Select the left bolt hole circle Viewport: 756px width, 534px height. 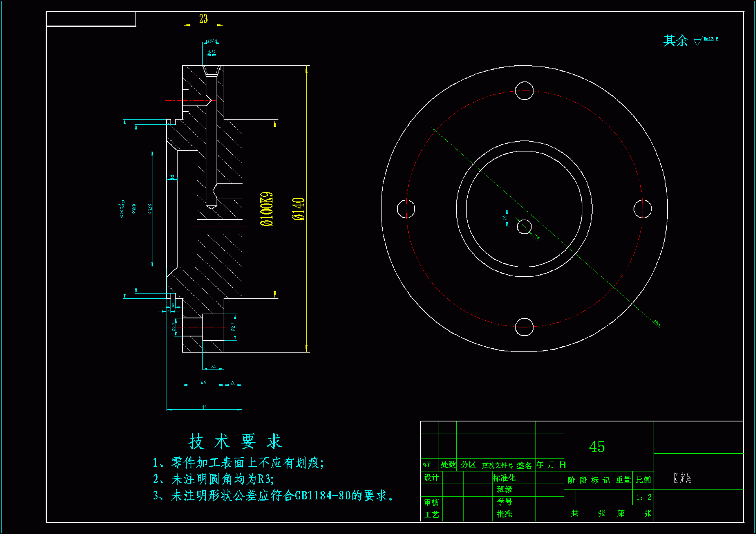(406, 209)
